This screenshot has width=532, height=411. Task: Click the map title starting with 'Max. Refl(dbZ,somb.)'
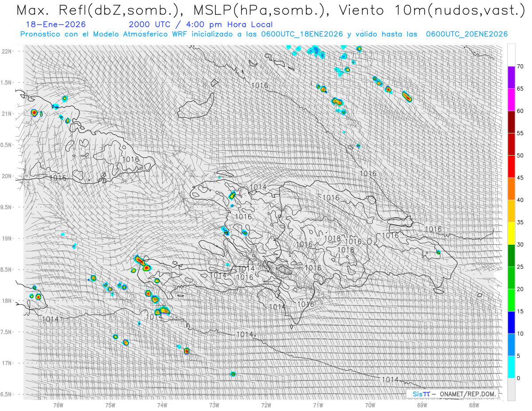[271, 10]
